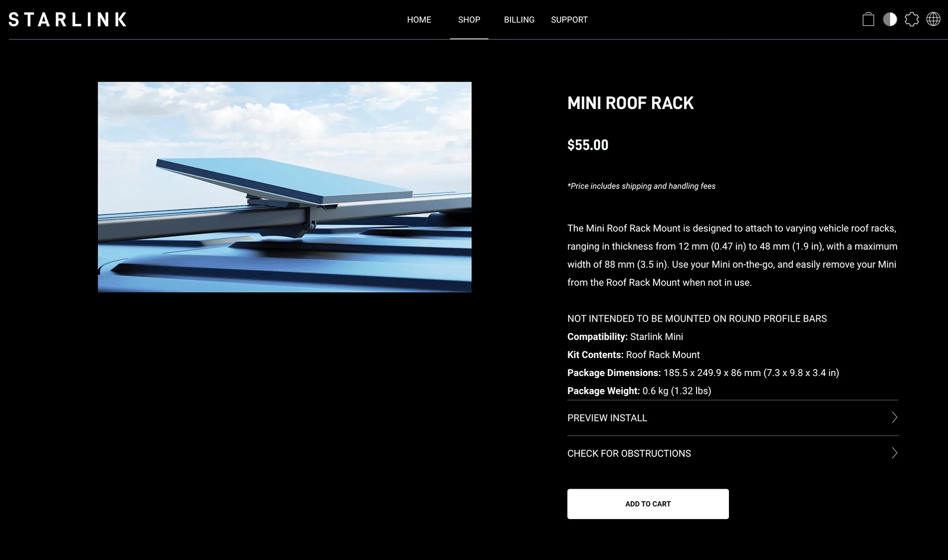
Task: Click the Mini Roof Rack title
Action: click(x=631, y=103)
